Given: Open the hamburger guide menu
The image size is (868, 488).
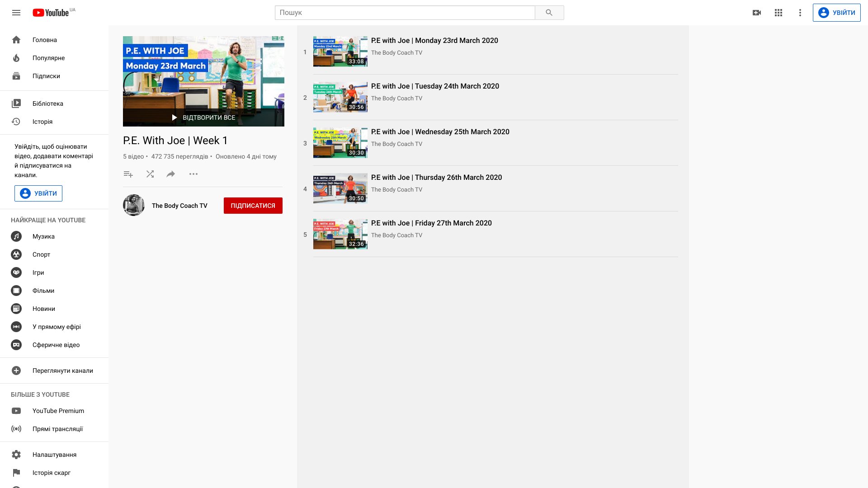Looking at the screenshot, I should tap(16, 13).
